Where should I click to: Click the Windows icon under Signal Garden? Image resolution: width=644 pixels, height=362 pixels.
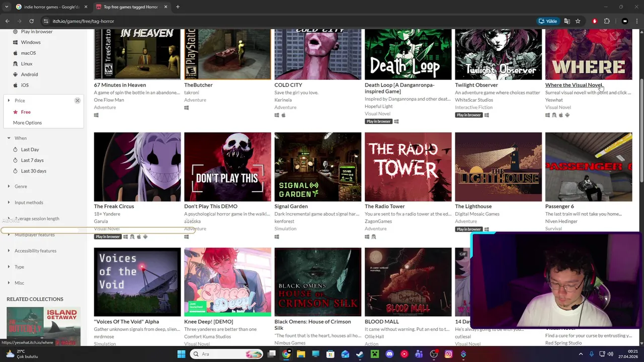277,236
